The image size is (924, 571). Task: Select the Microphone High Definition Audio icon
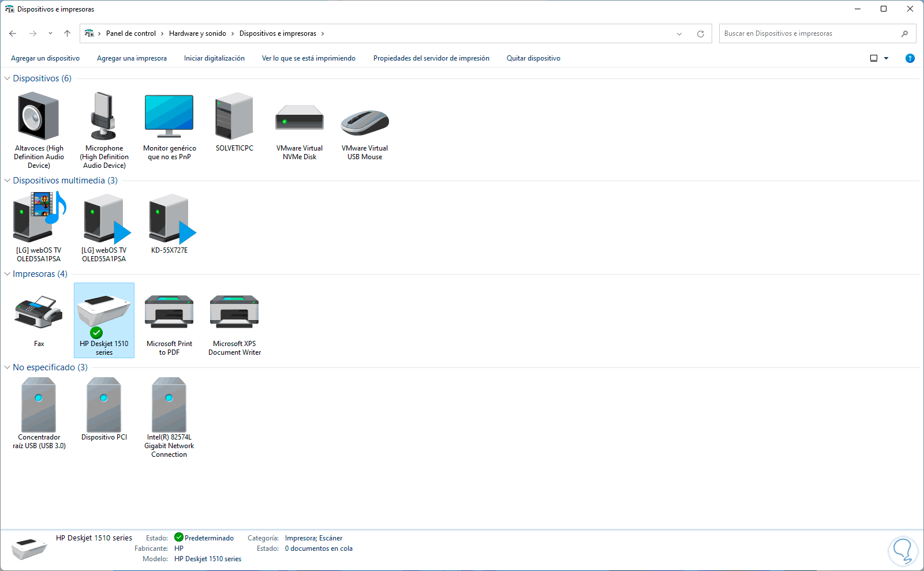(x=104, y=116)
